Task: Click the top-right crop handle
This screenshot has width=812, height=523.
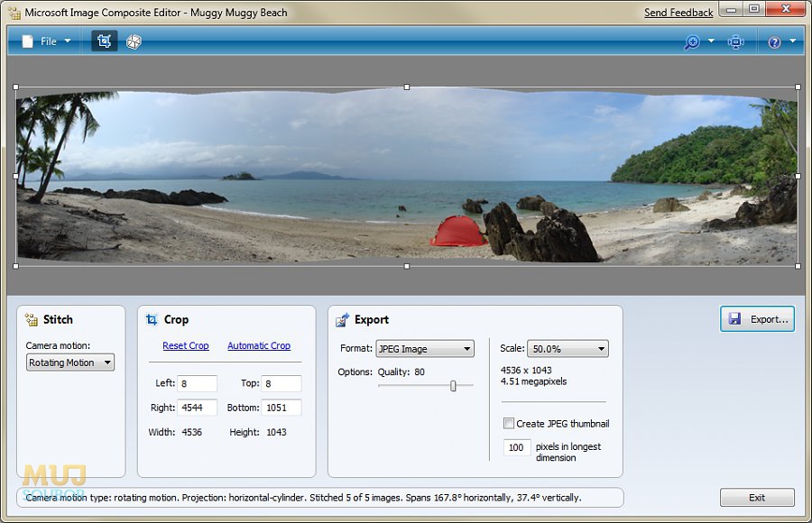Action: [x=798, y=87]
